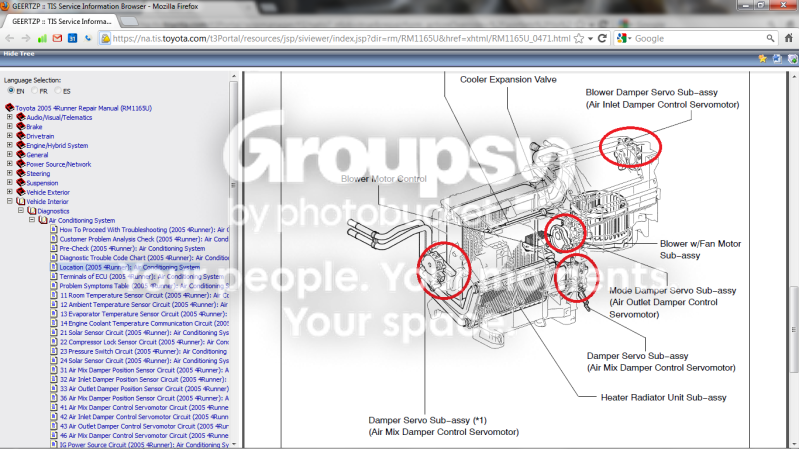
Task: Expand the General tree node
Action: coord(9,154)
